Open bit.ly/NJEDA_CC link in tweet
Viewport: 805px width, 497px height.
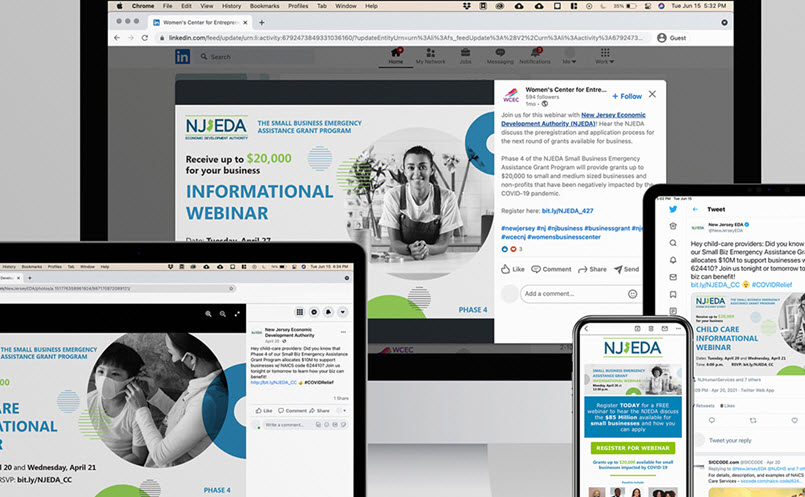[x=715, y=284]
